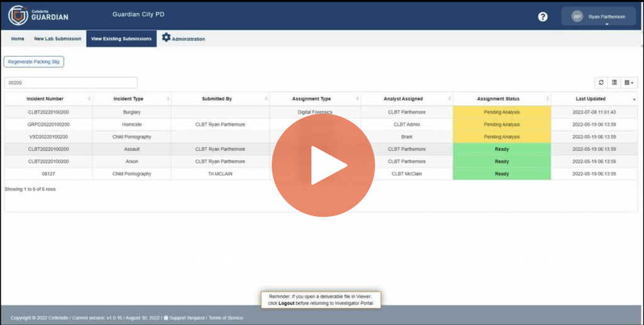Image resolution: width=644 pixels, height=325 pixels.
Task: Go to the Home tab
Action: click(18, 38)
